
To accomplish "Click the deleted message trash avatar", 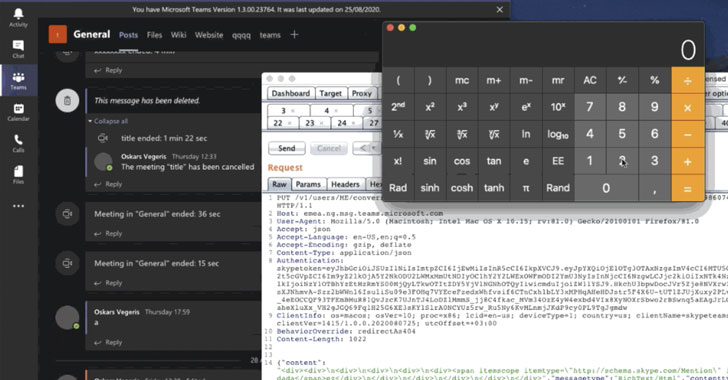I will [x=67, y=100].
